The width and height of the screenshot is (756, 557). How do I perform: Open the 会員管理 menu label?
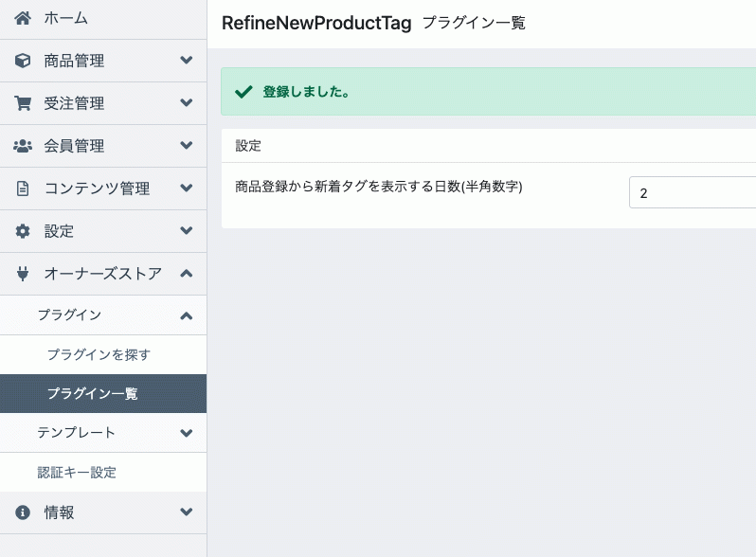[x=74, y=146]
